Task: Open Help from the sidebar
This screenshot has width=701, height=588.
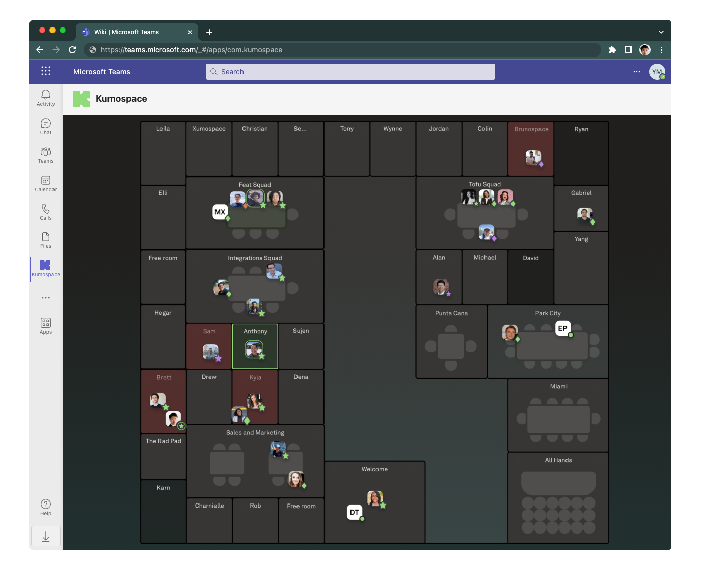Action: coord(45,506)
